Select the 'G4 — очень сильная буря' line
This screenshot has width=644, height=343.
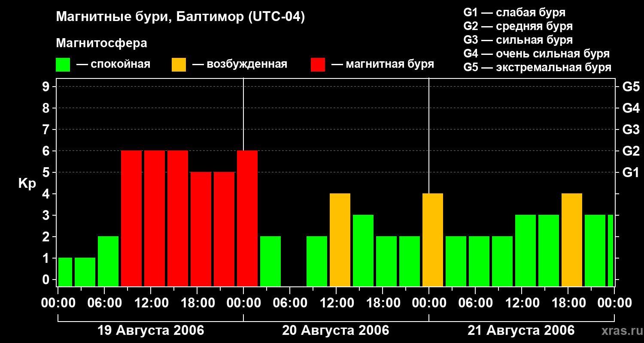[x=536, y=54]
